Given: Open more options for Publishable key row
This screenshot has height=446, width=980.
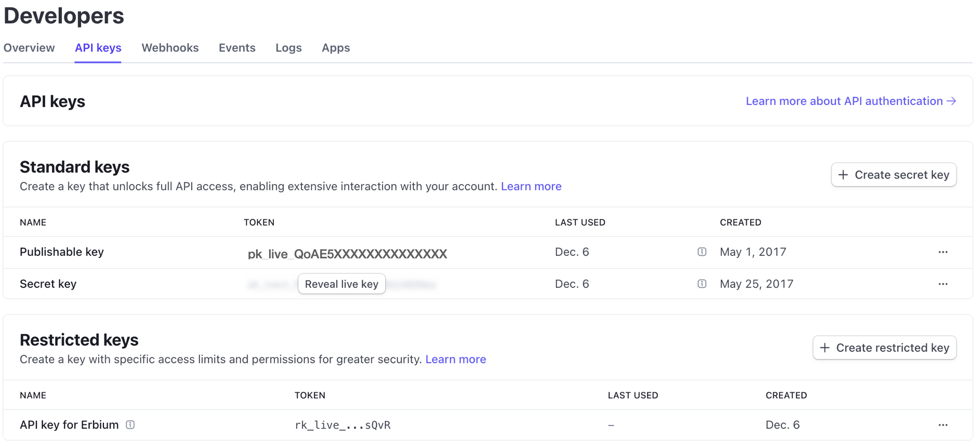Looking at the screenshot, I should (x=943, y=252).
